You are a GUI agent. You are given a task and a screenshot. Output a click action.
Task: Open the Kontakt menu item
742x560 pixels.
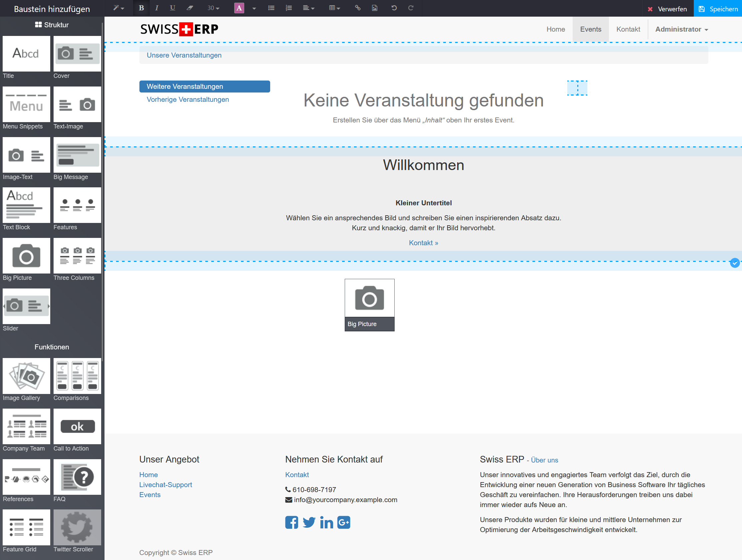(628, 29)
